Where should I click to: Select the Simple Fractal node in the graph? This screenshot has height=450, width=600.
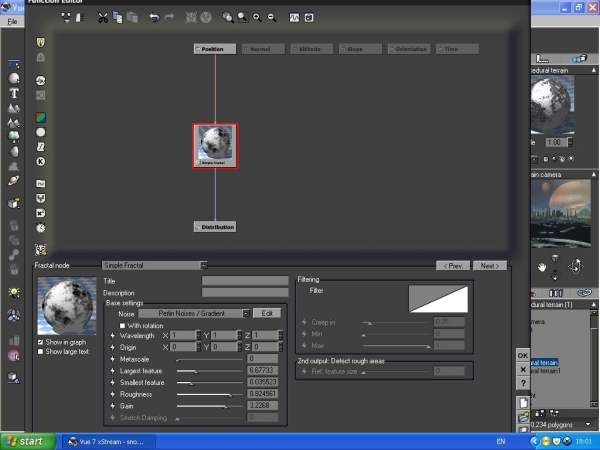tap(215, 146)
